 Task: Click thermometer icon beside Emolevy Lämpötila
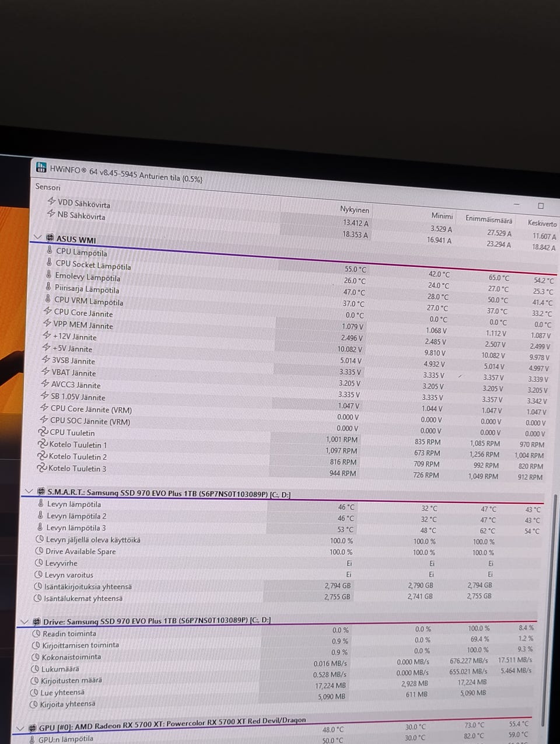[49, 274]
